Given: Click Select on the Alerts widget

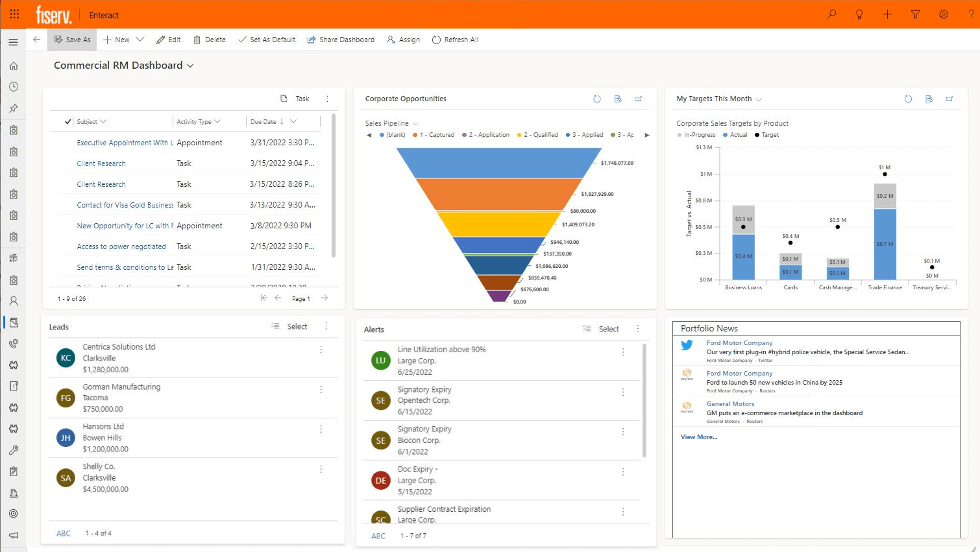Looking at the screenshot, I should pyautogui.click(x=609, y=329).
